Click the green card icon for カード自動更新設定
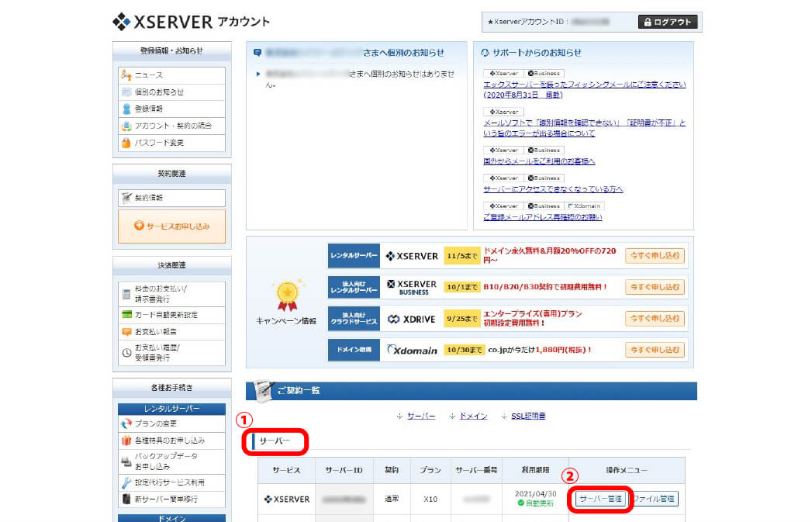 (x=126, y=314)
